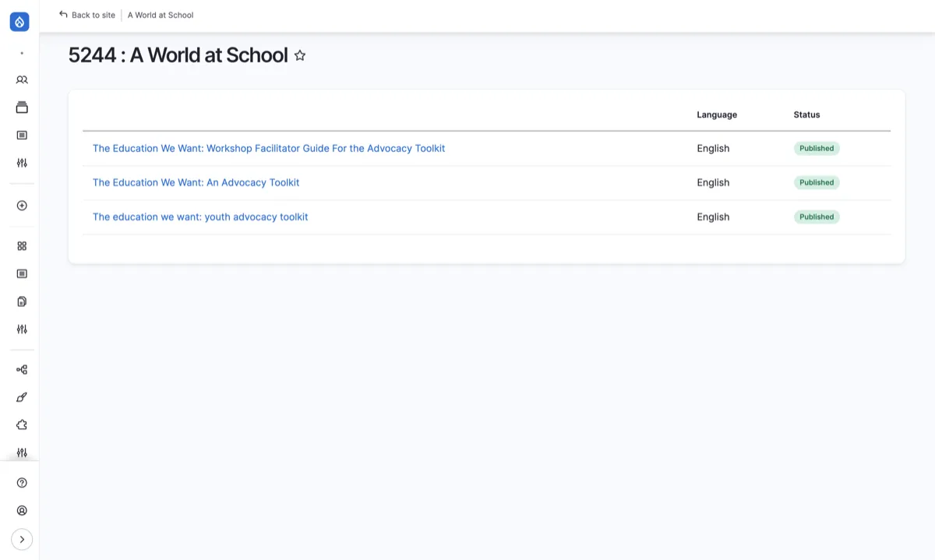Click the Language column header
This screenshot has height=560, width=935.
717,114
